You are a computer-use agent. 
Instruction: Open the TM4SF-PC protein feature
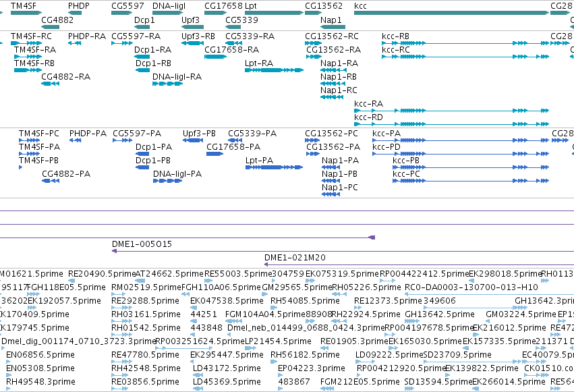click(x=29, y=140)
